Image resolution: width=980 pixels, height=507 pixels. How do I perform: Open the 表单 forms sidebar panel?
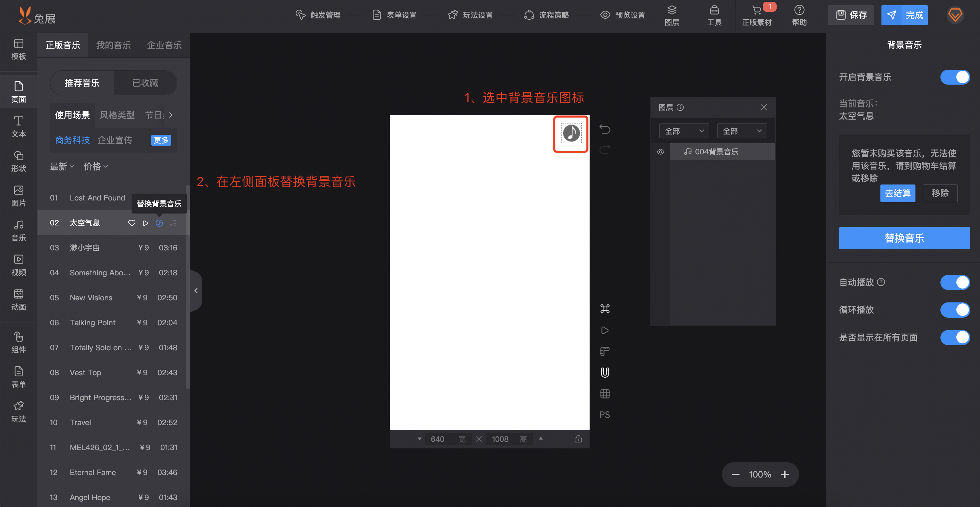click(x=19, y=377)
